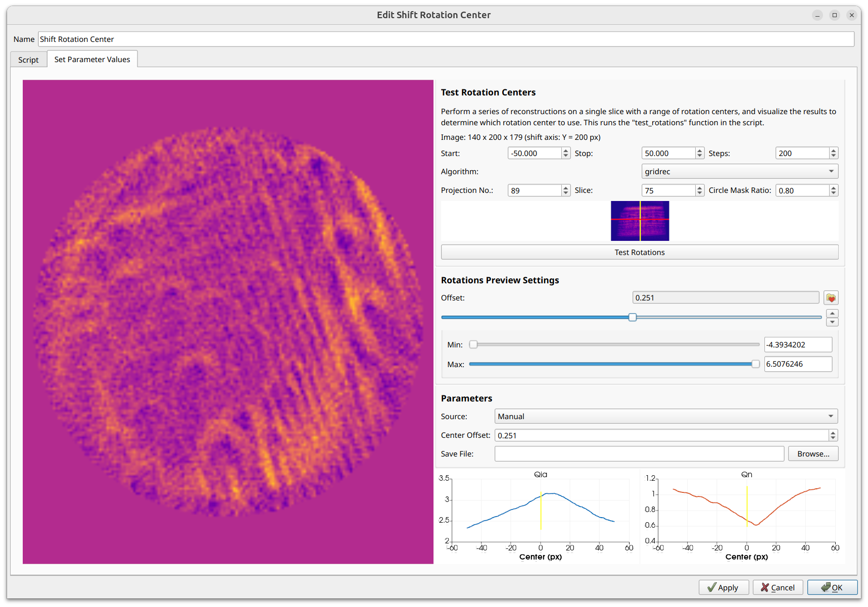Image resolution: width=868 pixels, height=607 pixels.
Task: Click the Offset slider handle
Action: (632, 317)
